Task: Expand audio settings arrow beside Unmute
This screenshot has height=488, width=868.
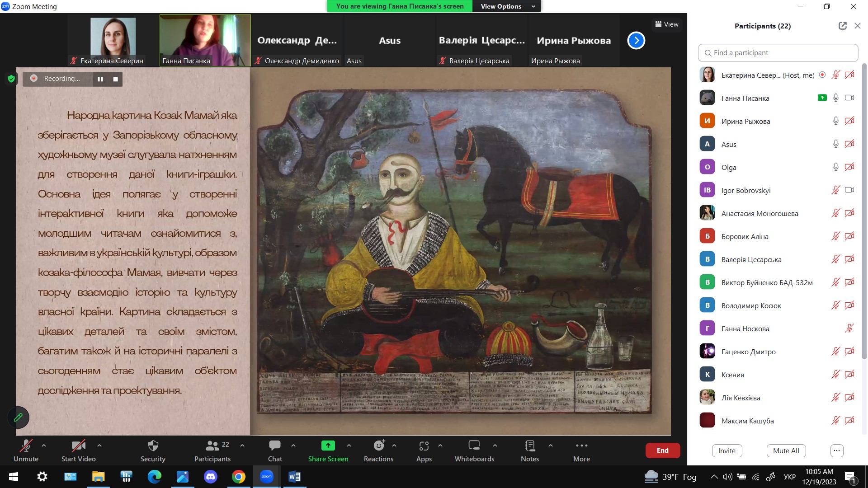Action: [x=44, y=446]
